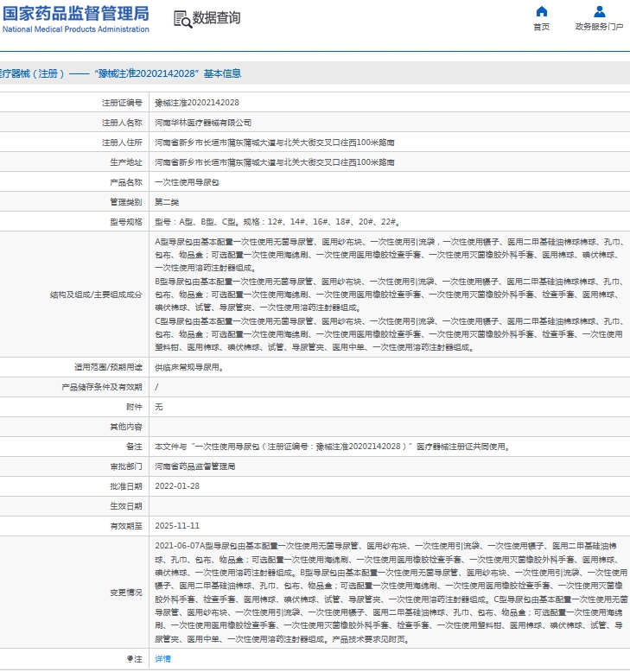Click the 管理类别 value 第二类

pyautogui.click(x=167, y=202)
